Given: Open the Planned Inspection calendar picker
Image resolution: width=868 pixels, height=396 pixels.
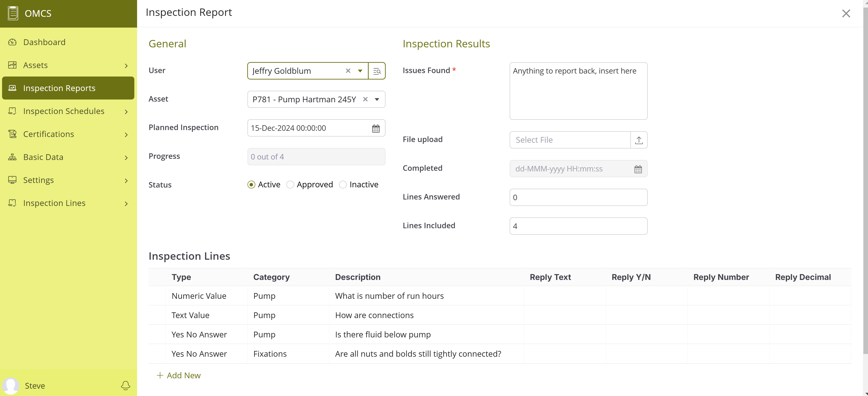Looking at the screenshot, I should click(376, 128).
